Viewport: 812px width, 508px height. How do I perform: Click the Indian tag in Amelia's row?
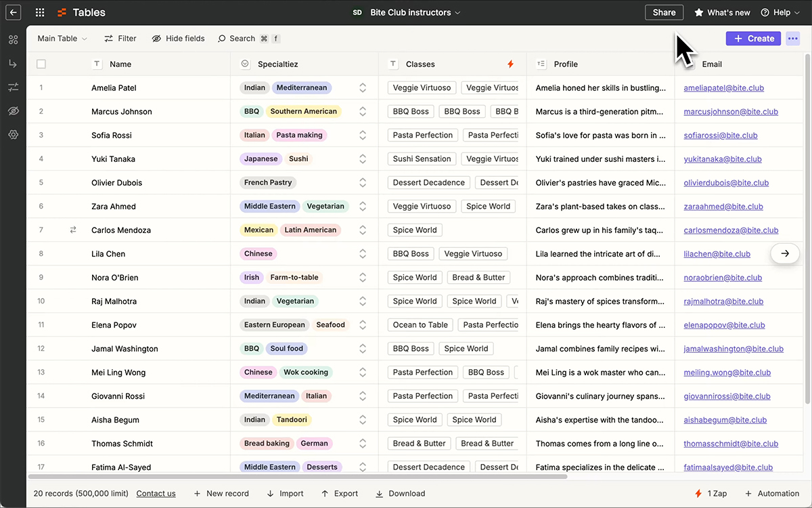(x=254, y=88)
